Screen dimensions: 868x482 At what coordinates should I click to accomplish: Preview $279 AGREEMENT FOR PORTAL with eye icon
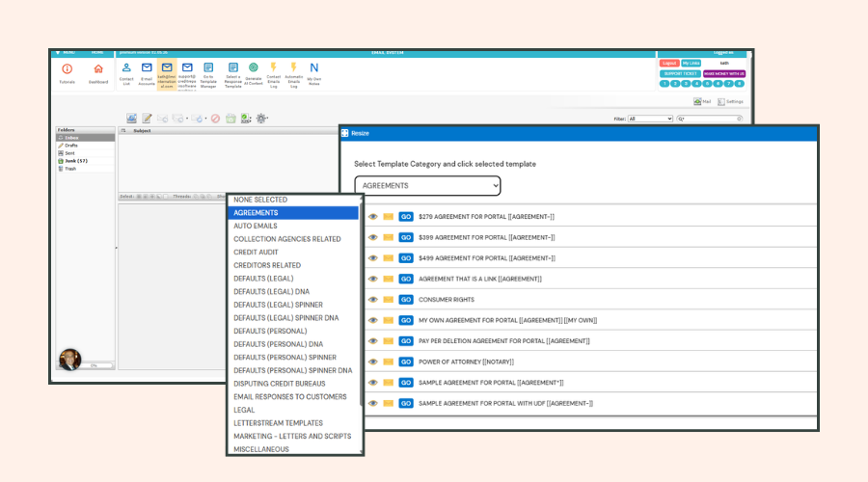[x=373, y=216]
